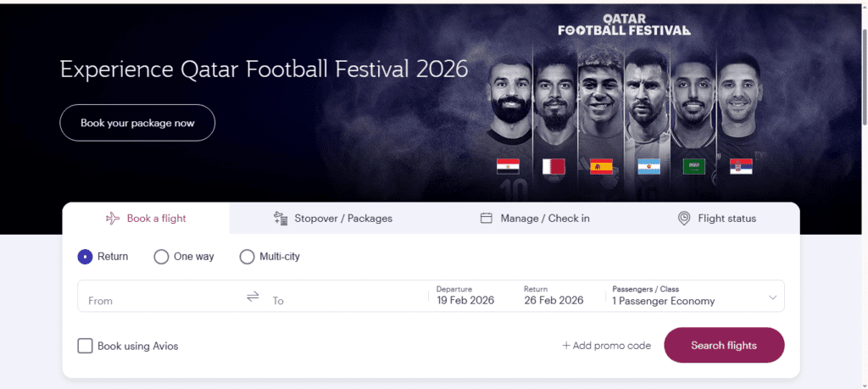This screenshot has height=389, width=868.
Task: Open the Return date picker
Action: [x=554, y=296]
